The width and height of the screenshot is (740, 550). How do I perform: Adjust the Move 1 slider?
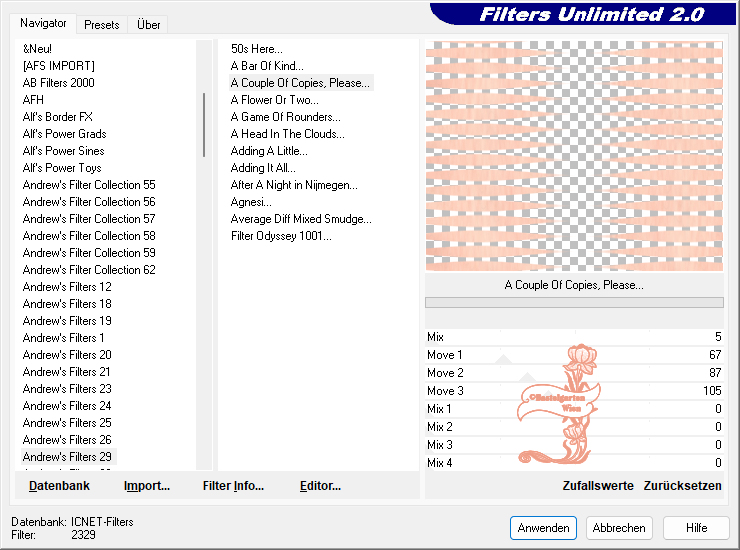[574, 355]
